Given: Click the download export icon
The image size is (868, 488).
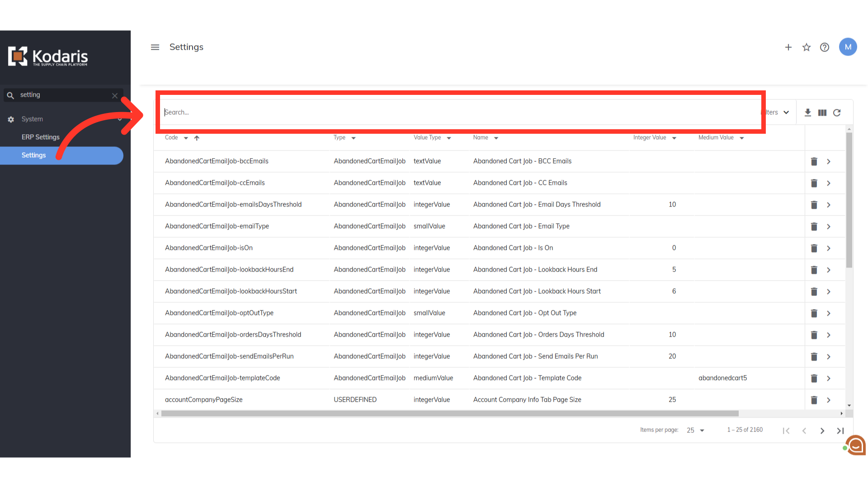Looking at the screenshot, I should [x=808, y=113].
